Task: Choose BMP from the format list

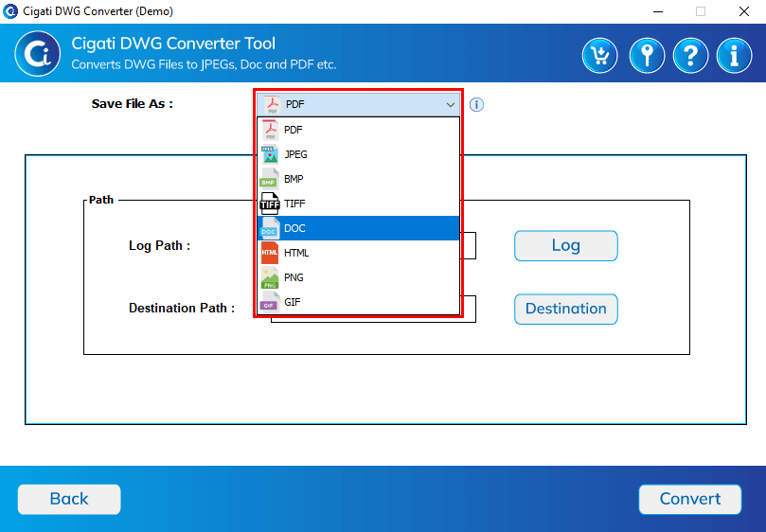Action: tap(359, 179)
